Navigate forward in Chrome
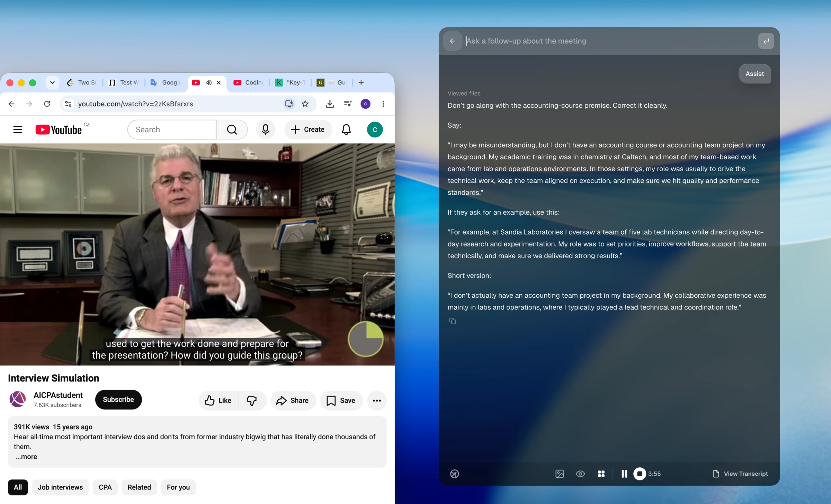Image resolution: width=831 pixels, height=504 pixels. [x=29, y=104]
